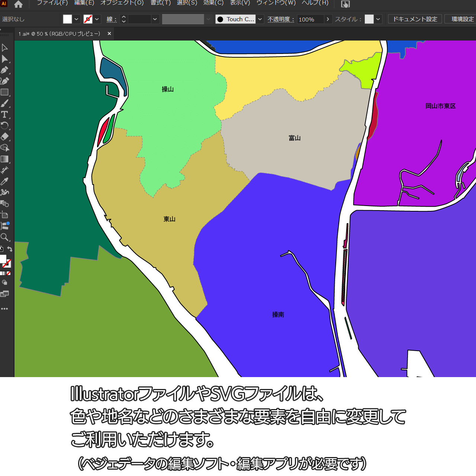Go to Home screen icon
Viewport: 476px width, 476px height.
18,4
